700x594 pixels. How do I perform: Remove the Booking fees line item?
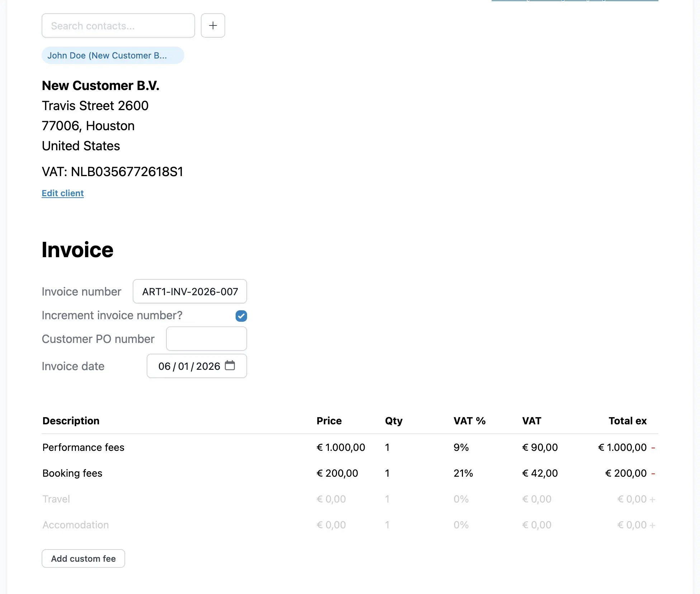pyautogui.click(x=653, y=473)
